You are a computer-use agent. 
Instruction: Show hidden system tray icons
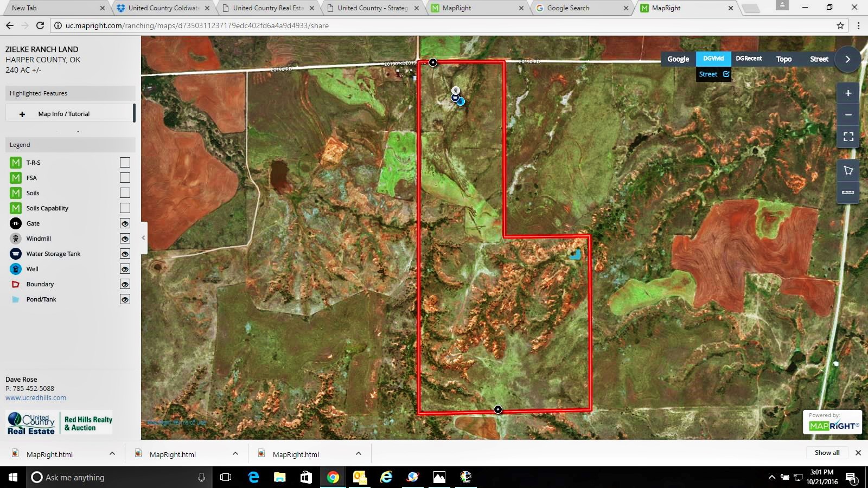click(x=771, y=477)
